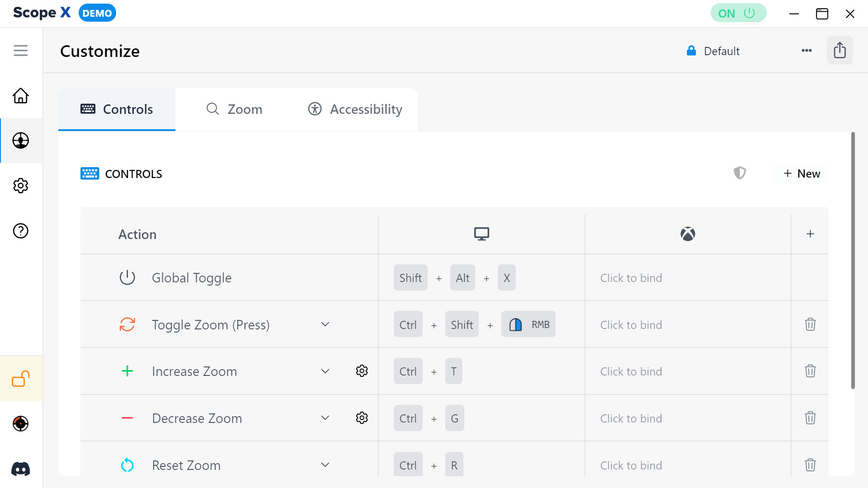Delete the Toggle Zoom (Press) binding

point(810,324)
